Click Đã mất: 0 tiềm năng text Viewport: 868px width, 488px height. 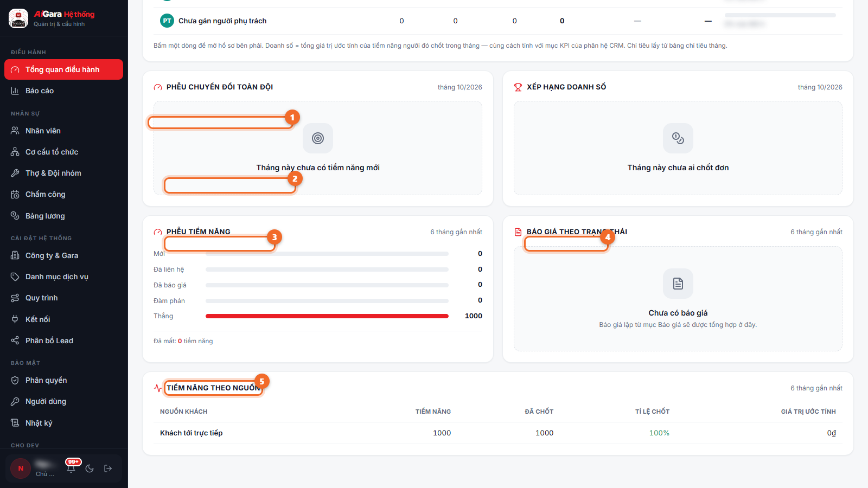183,341
